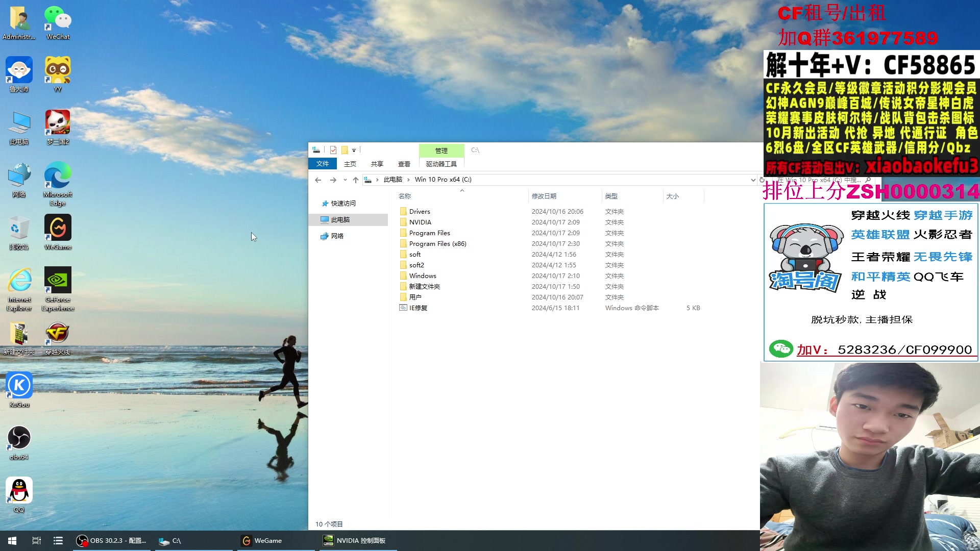Click 此电脑 in the address breadcrumb

click(393, 180)
